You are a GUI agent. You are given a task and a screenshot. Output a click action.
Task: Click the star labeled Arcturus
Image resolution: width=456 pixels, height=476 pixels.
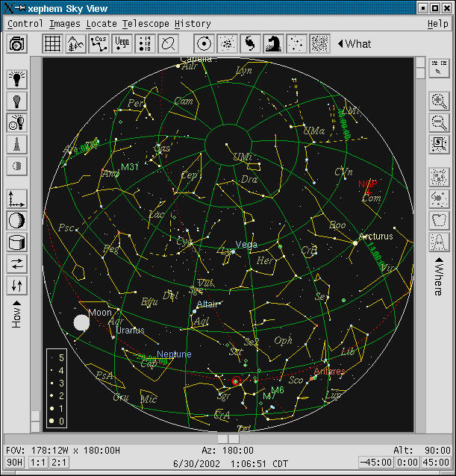pos(355,243)
